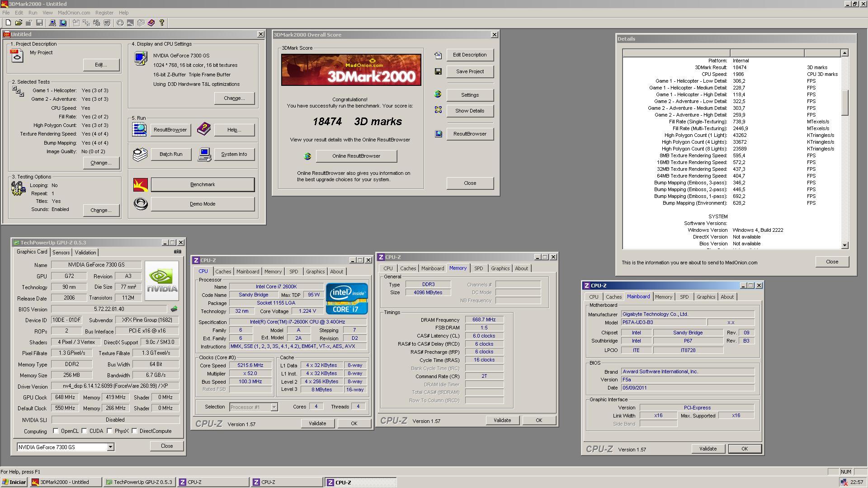868x488 pixels.
Task: Click the yellow question mark toolbar icon
Action: coord(162,23)
